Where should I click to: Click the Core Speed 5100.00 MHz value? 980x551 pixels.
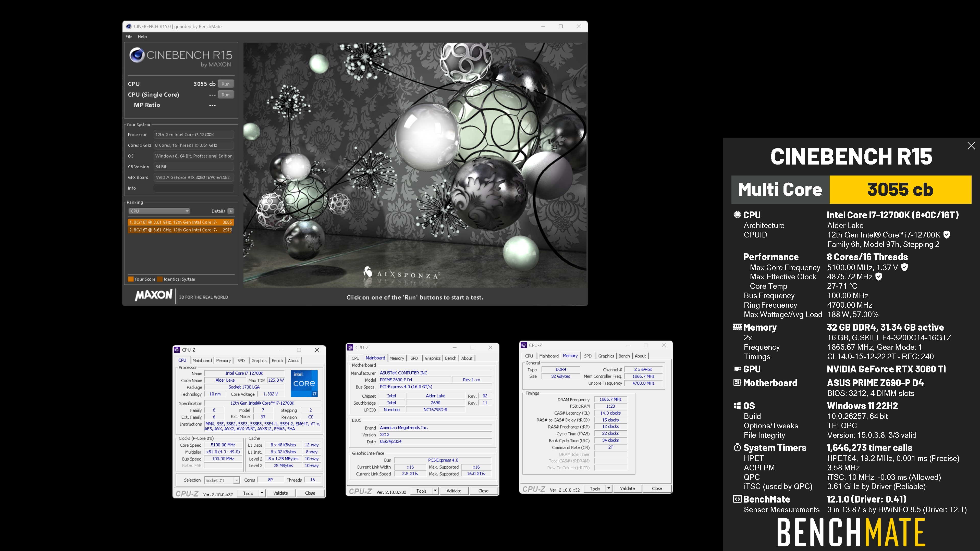pos(223,445)
